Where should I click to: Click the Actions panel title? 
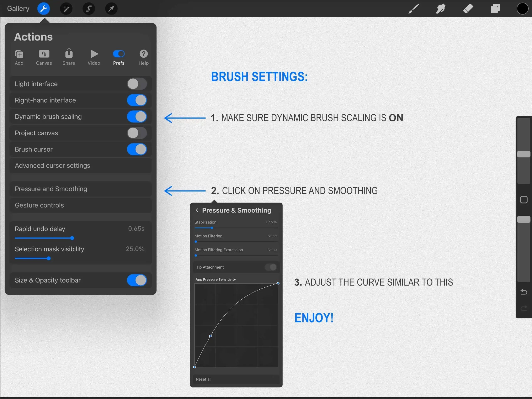point(33,37)
